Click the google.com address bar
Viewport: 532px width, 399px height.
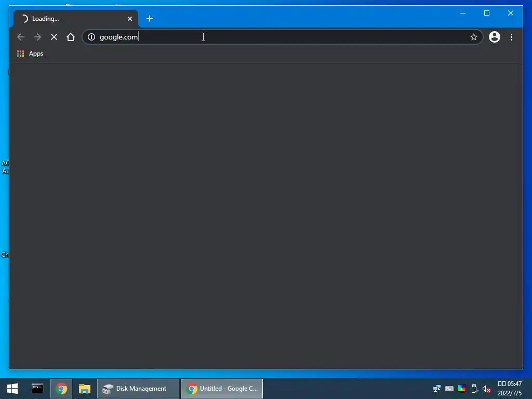point(282,37)
